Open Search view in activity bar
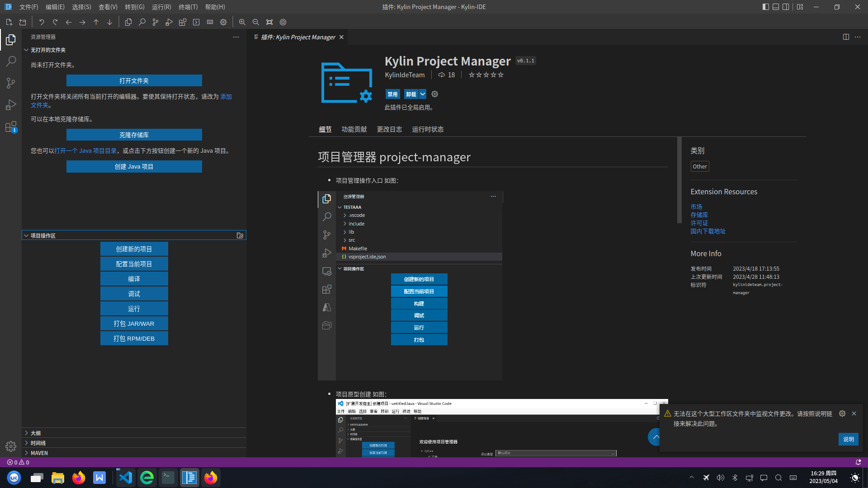This screenshot has height=488, width=868. tap(11, 61)
